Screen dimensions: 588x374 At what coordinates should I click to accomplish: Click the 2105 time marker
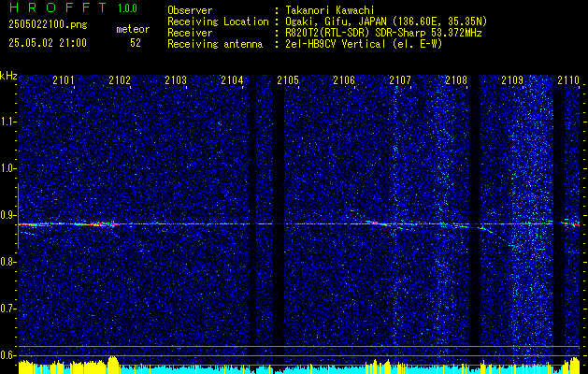coord(288,79)
